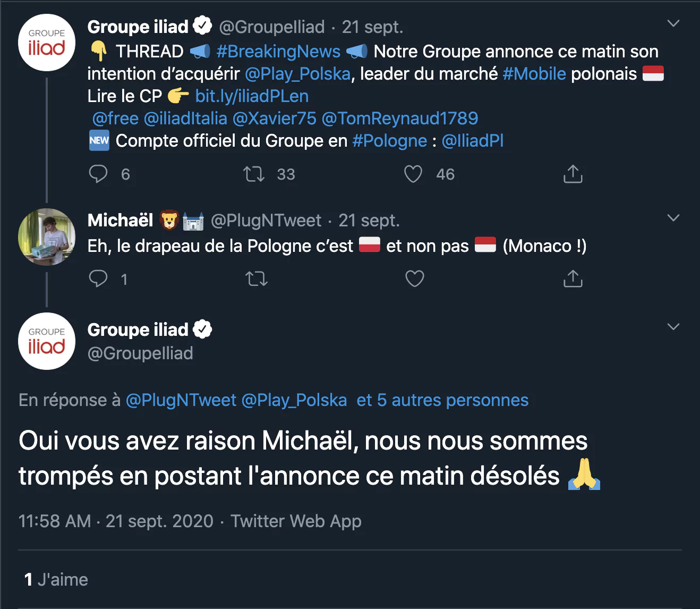700x609 pixels.
Task: Reply to Groupe iliad's announcement tweet
Action: click(98, 174)
